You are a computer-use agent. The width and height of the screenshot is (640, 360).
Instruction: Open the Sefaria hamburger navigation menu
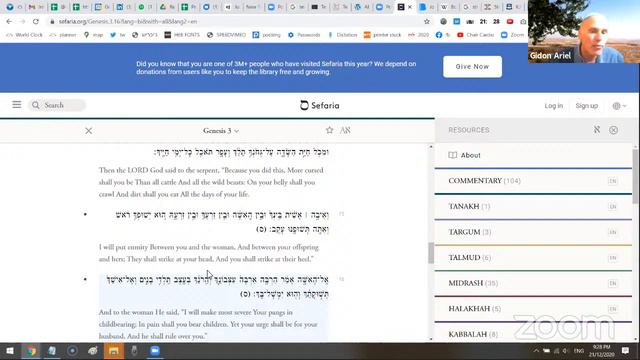(x=17, y=105)
